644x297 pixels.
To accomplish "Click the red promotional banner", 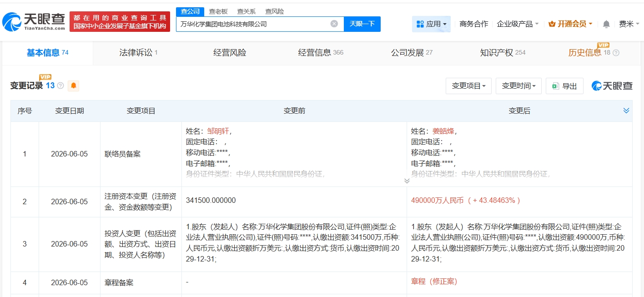I will (120, 21).
